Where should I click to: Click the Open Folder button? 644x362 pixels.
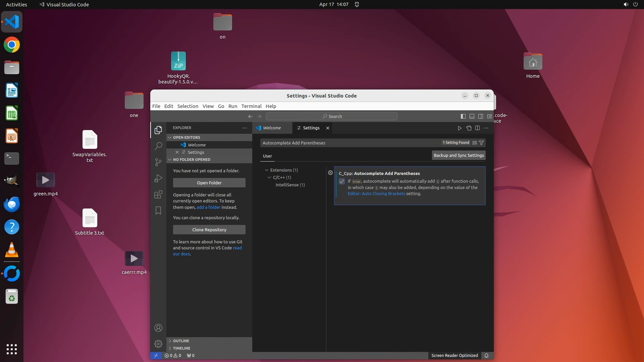[x=209, y=183]
